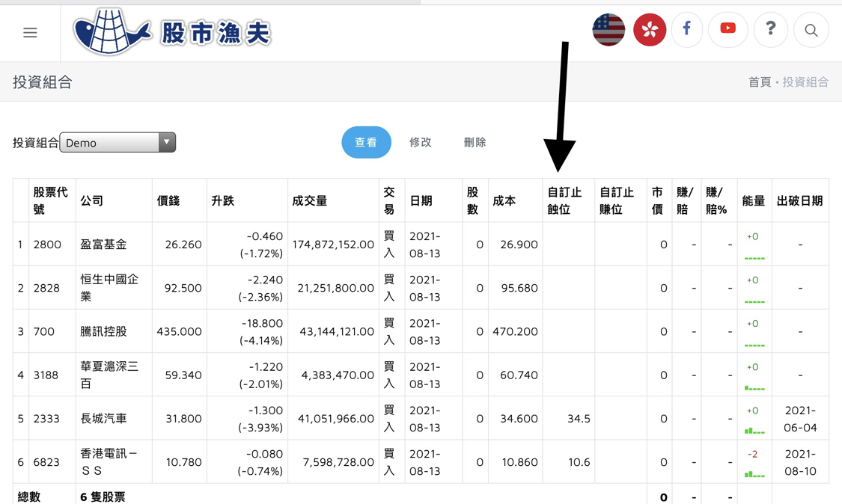The width and height of the screenshot is (842, 504).
Task: Click company name 長城汽車
Action: click(103, 418)
